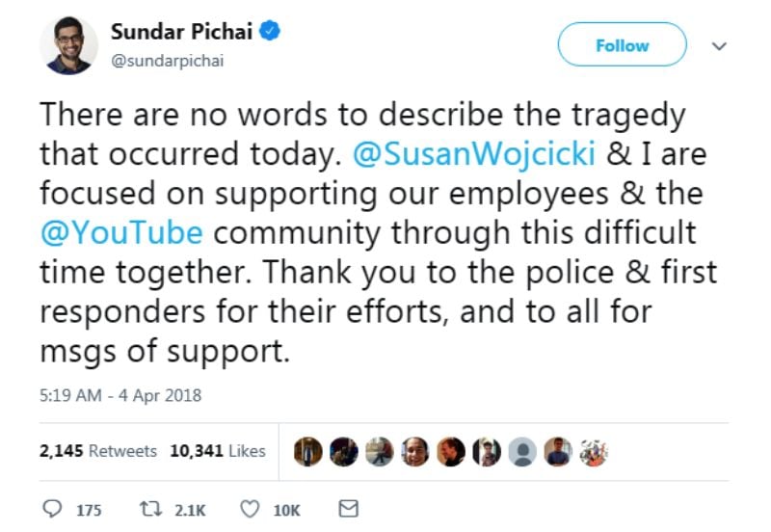771x532 pixels.
Task: Click the last colorful liker avatar
Action: click(x=594, y=451)
